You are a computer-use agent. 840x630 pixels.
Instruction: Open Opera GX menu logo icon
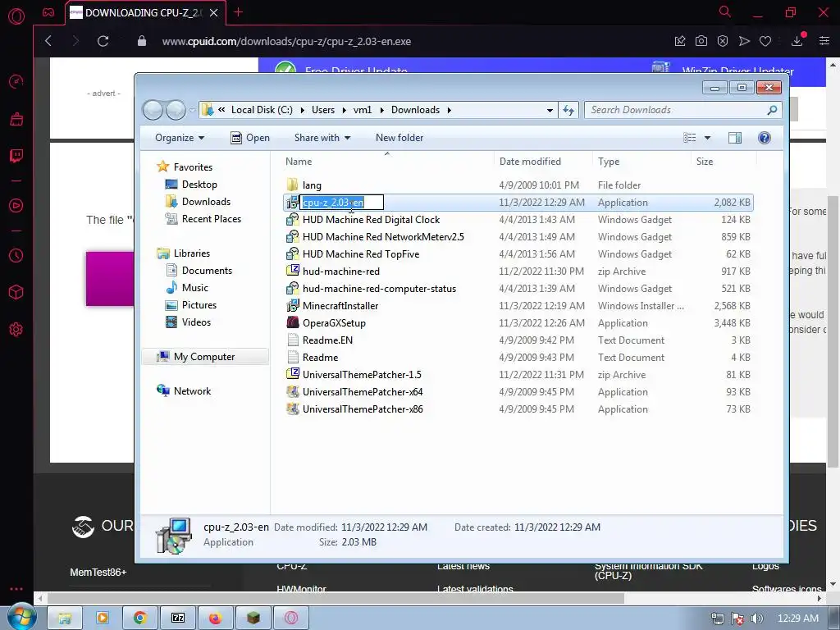tap(16, 16)
